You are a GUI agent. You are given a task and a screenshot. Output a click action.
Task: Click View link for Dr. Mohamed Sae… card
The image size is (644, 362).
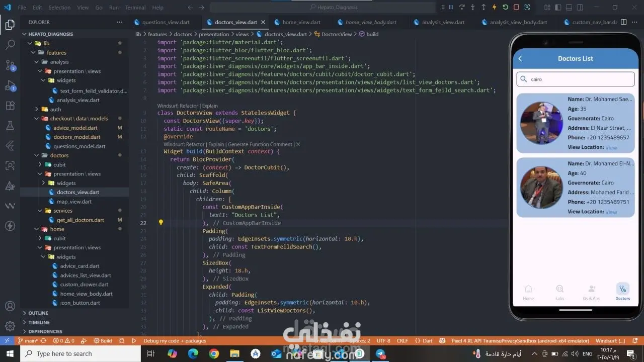611,147
